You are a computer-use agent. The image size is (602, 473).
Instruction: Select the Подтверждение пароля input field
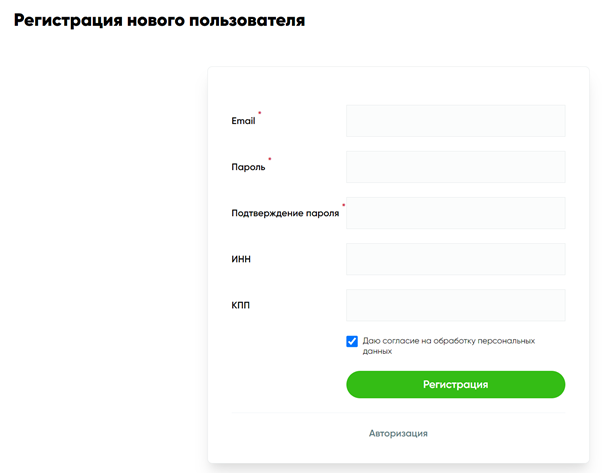pos(455,213)
